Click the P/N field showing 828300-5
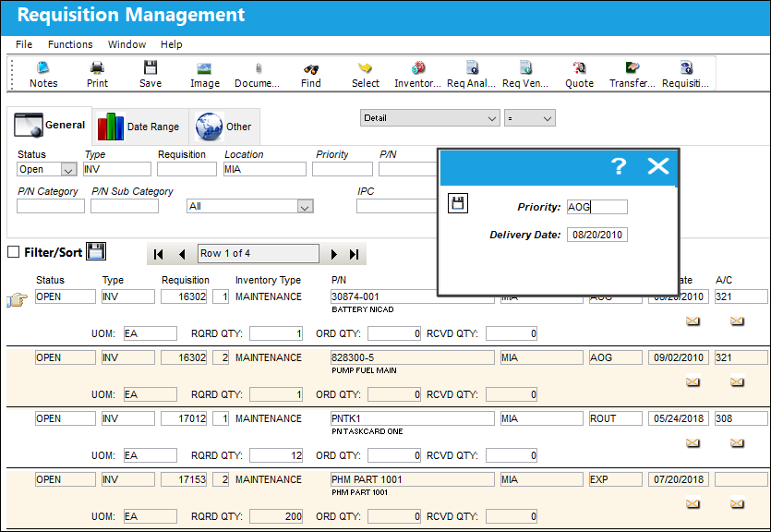 click(x=413, y=357)
